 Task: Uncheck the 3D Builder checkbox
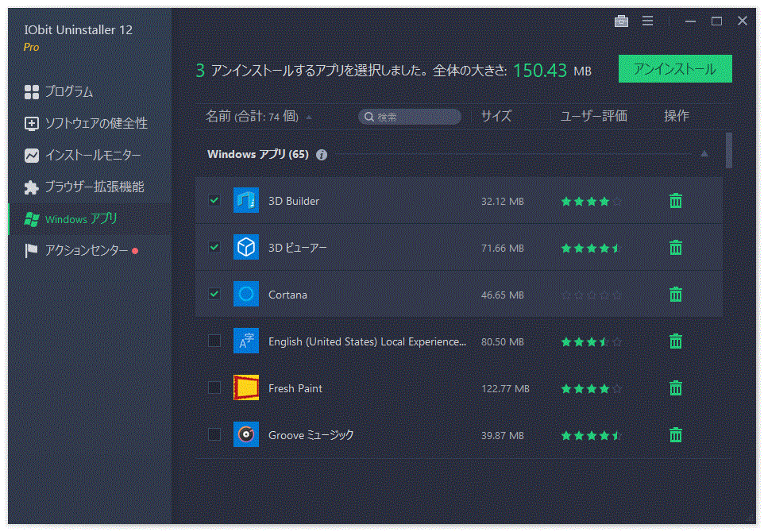(x=214, y=200)
